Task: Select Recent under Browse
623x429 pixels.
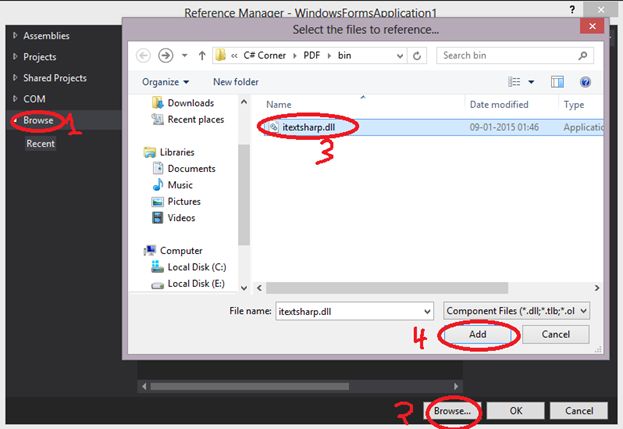Action: 41,144
